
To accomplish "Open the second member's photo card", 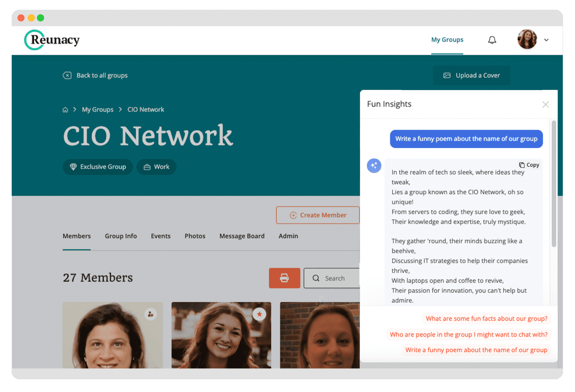I will pos(221,335).
